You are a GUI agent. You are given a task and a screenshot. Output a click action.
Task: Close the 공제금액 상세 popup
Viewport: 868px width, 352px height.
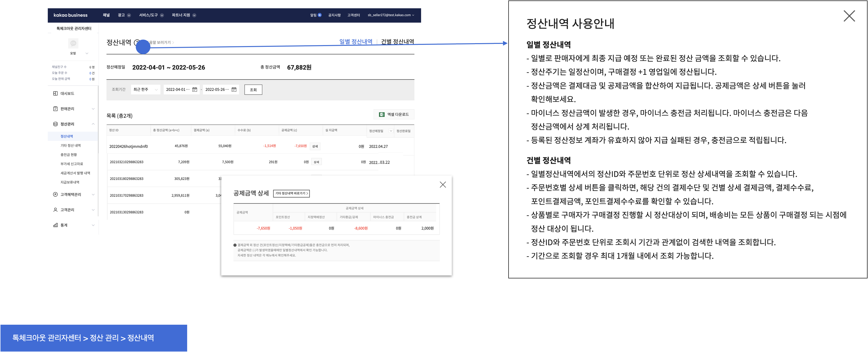point(443,185)
